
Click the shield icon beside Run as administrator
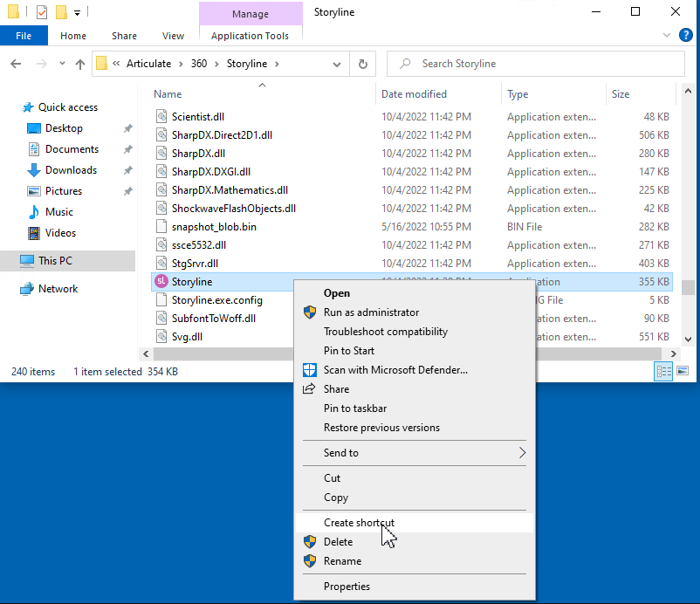(309, 312)
